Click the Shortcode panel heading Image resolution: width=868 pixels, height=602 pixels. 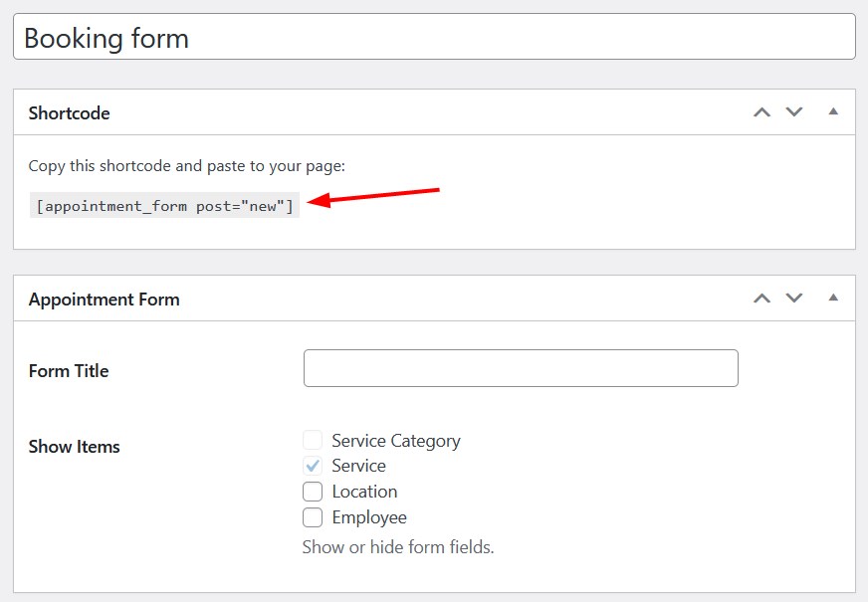(70, 112)
